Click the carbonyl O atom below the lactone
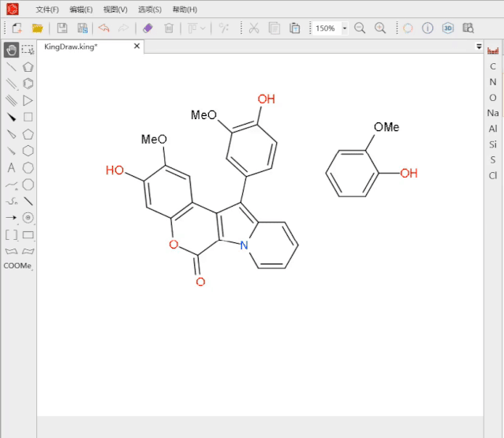 [x=200, y=282]
